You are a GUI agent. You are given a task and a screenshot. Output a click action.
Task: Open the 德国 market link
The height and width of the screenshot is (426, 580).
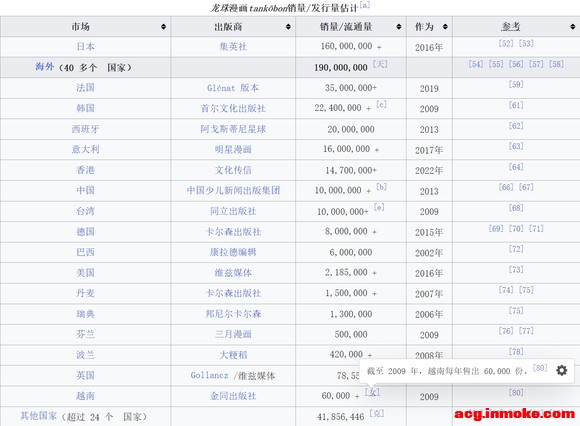pos(85,232)
